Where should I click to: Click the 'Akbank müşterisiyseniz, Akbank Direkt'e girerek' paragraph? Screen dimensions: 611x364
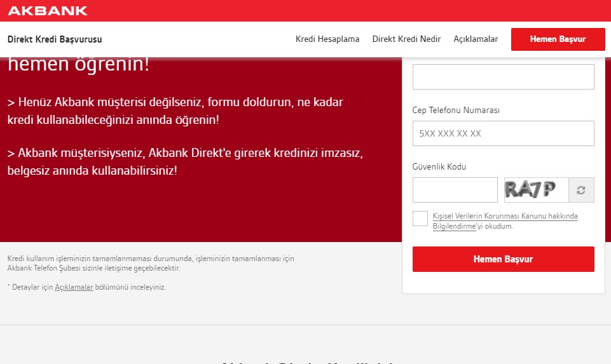click(x=185, y=161)
